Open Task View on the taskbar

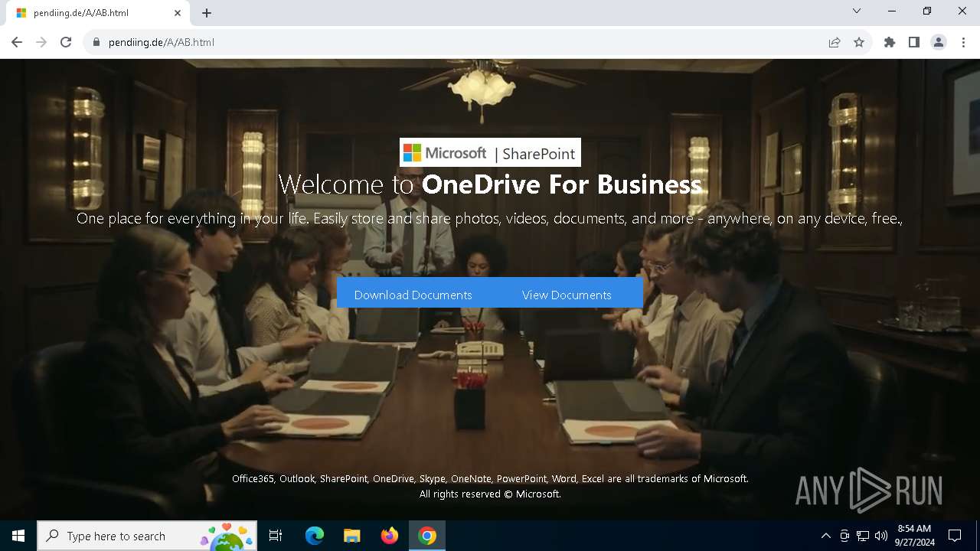276,536
